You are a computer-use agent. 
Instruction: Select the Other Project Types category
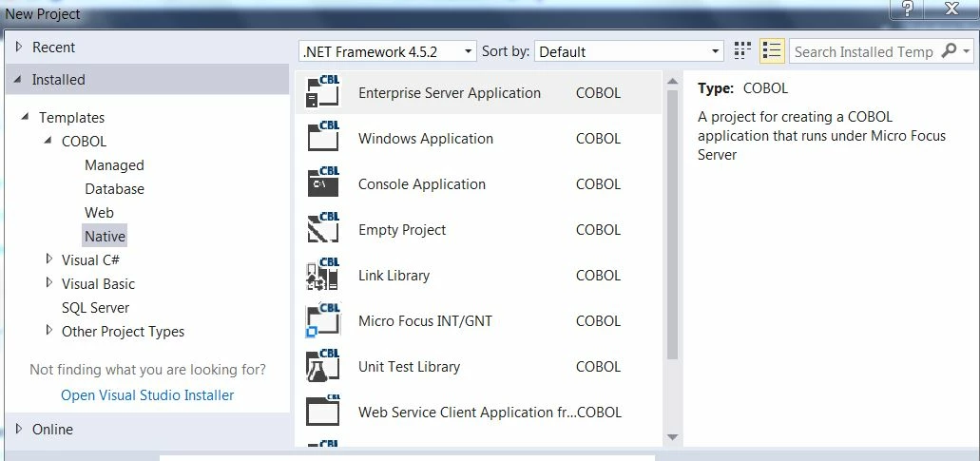(124, 331)
